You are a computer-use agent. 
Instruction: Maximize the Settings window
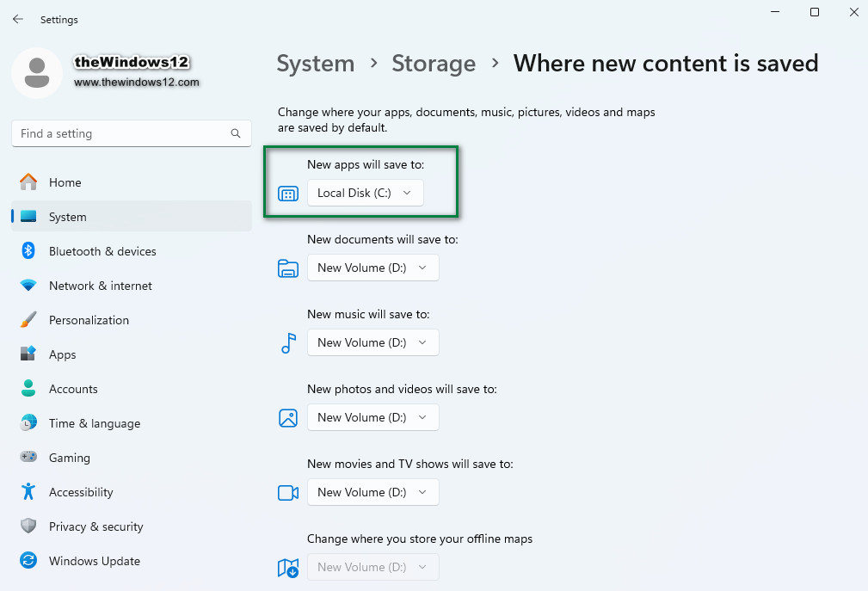coord(815,12)
